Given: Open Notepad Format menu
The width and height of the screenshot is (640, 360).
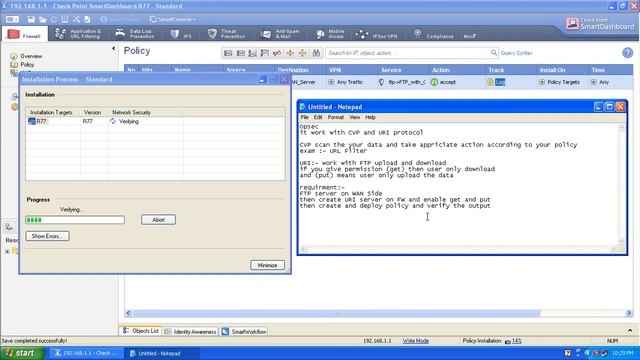Looking at the screenshot, I should tap(336, 117).
